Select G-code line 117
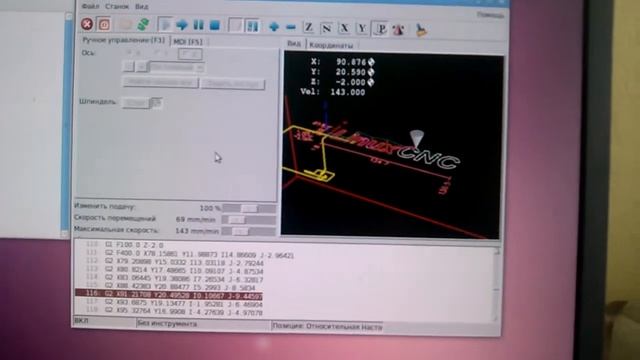This screenshot has width=640, height=360. [x=174, y=303]
